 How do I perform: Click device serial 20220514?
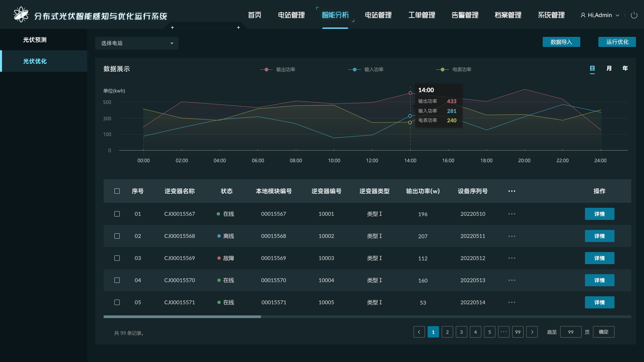point(473,302)
